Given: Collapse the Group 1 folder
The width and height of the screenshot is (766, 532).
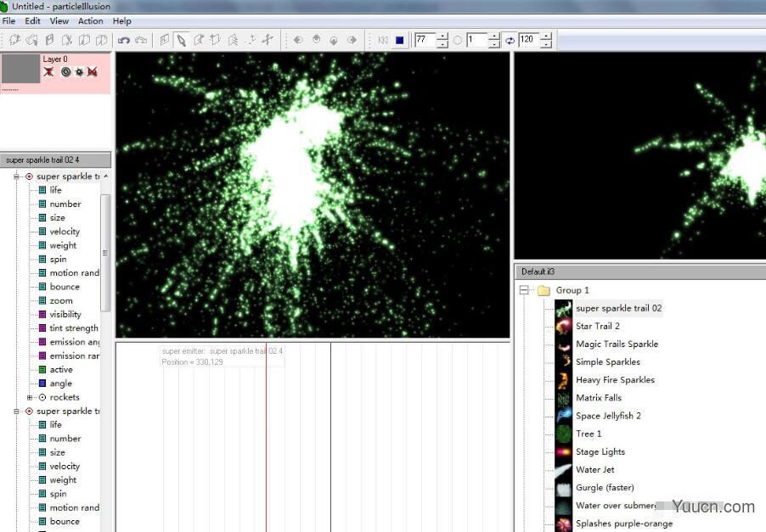Looking at the screenshot, I should tap(526, 289).
